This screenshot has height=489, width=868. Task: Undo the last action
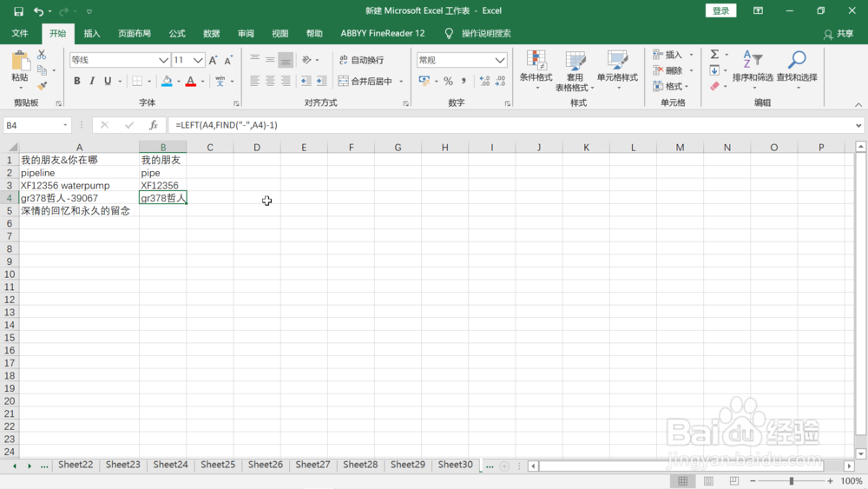(38, 11)
